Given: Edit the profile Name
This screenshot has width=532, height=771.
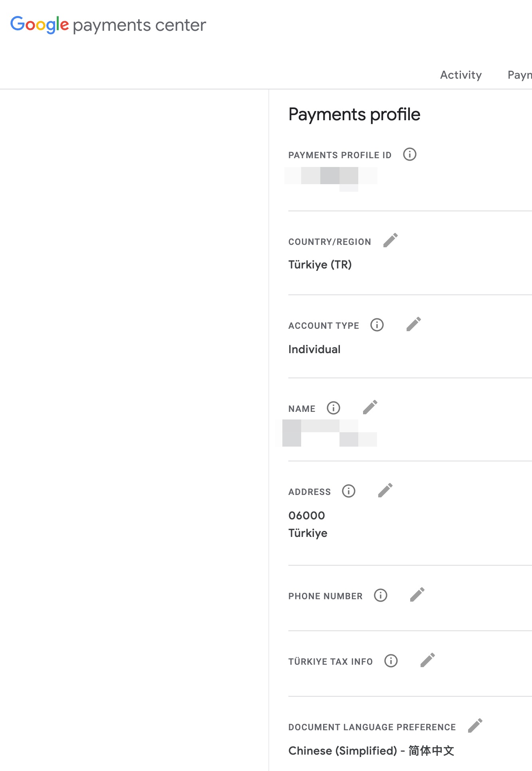Looking at the screenshot, I should 370,407.
